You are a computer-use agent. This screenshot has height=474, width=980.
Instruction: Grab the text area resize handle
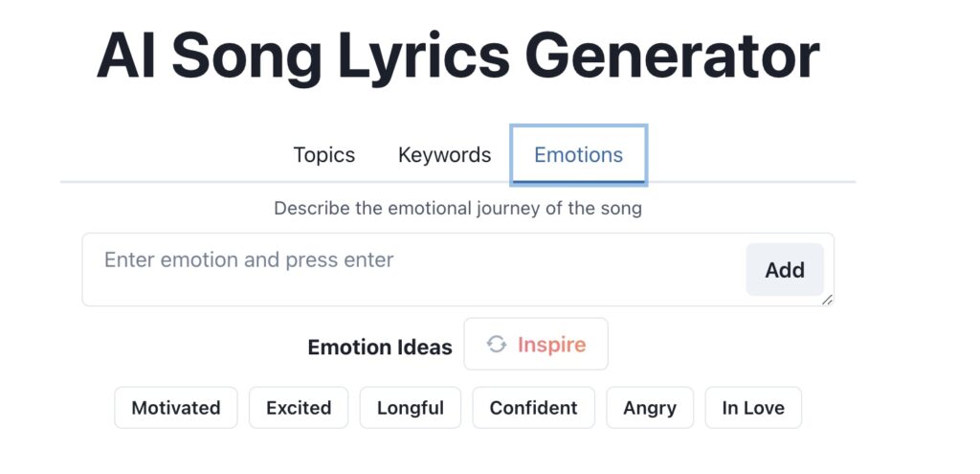pyautogui.click(x=827, y=300)
